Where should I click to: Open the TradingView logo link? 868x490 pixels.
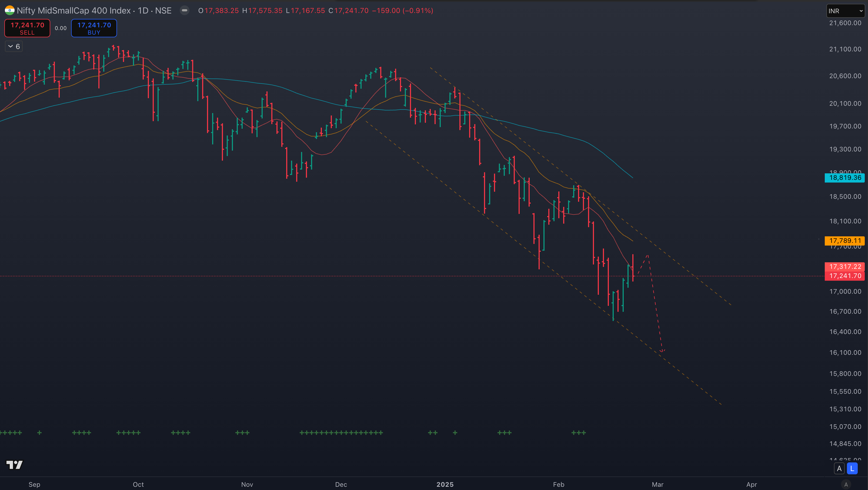pos(15,465)
